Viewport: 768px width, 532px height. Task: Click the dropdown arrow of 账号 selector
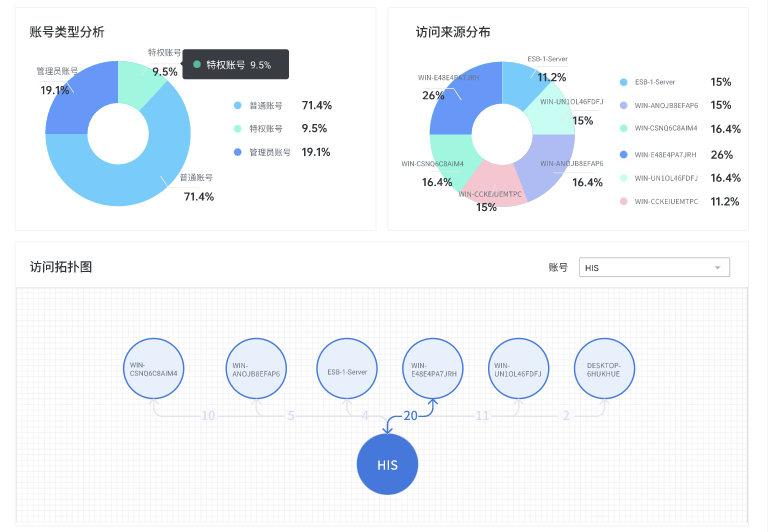tap(717, 268)
